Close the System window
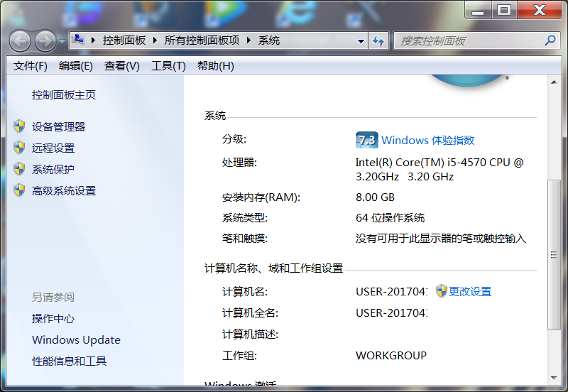 tap(540, 10)
